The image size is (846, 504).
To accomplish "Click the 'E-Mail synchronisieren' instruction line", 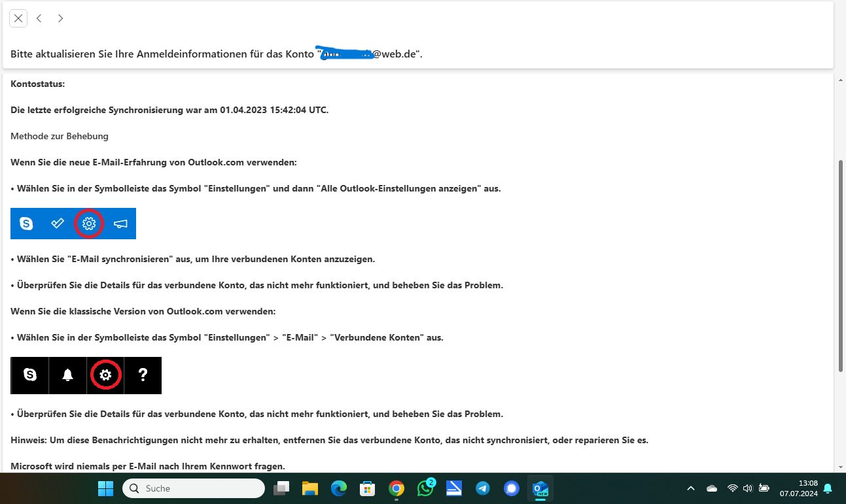I will (x=193, y=259).
